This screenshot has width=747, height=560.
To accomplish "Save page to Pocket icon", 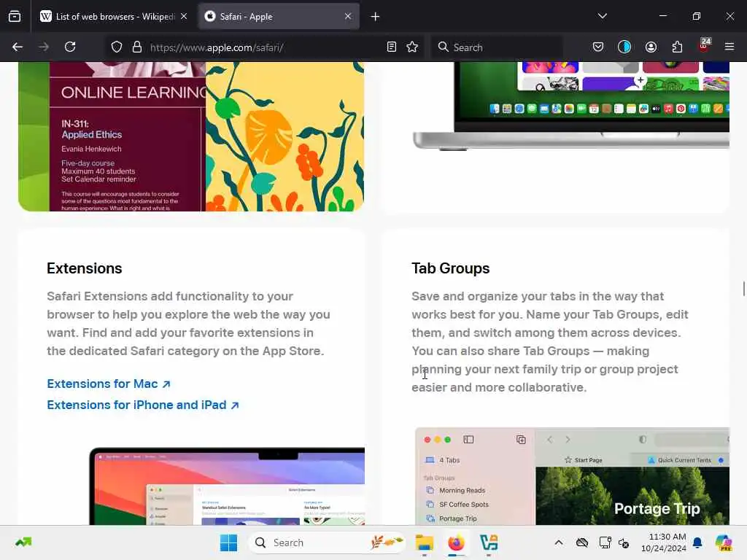I will (598, 47).
